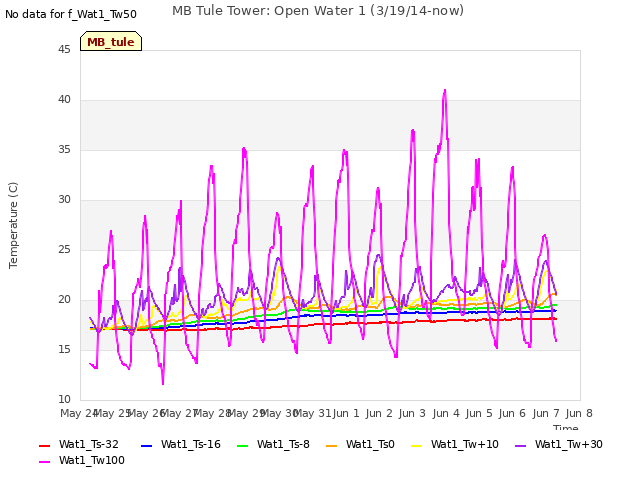Click the orange Wat1_Ts0 legend swatch
This screenshot has height=480, width=640.
click(331, 446)
